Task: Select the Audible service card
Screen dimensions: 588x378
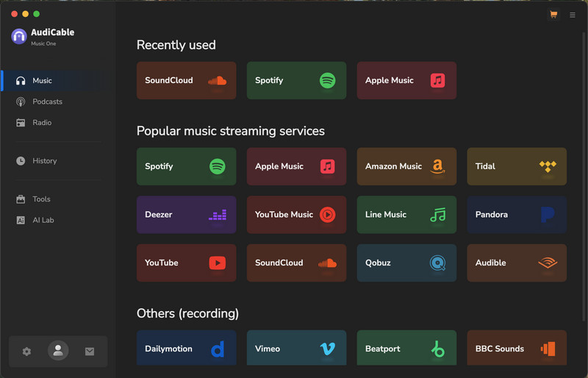Action: click(517, 263)
